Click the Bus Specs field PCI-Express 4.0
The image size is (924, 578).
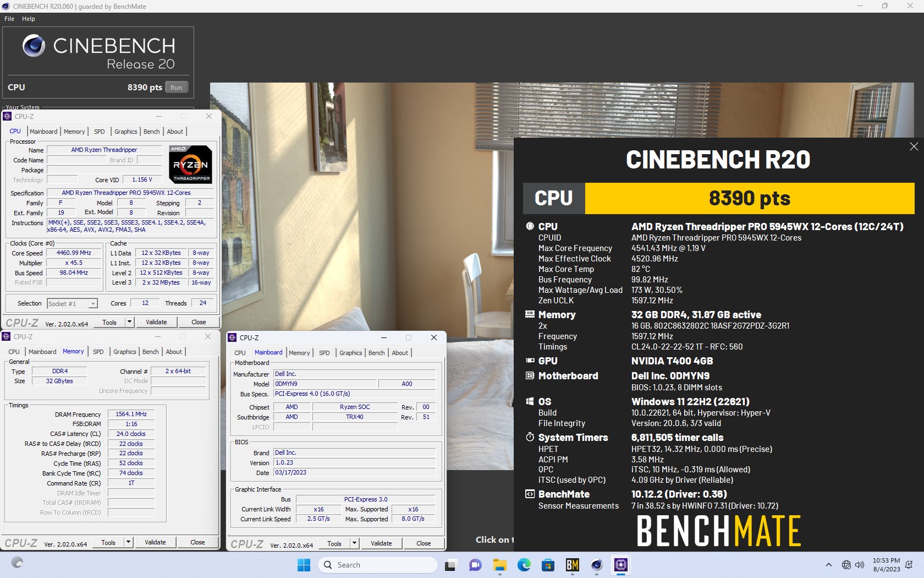pos(355,394)
